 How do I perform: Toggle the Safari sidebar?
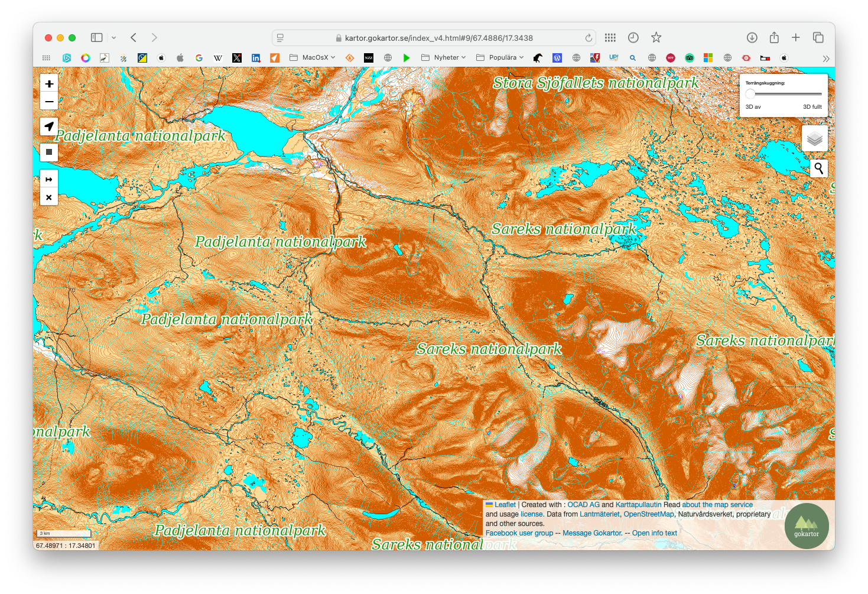click(x=96, y=38)
